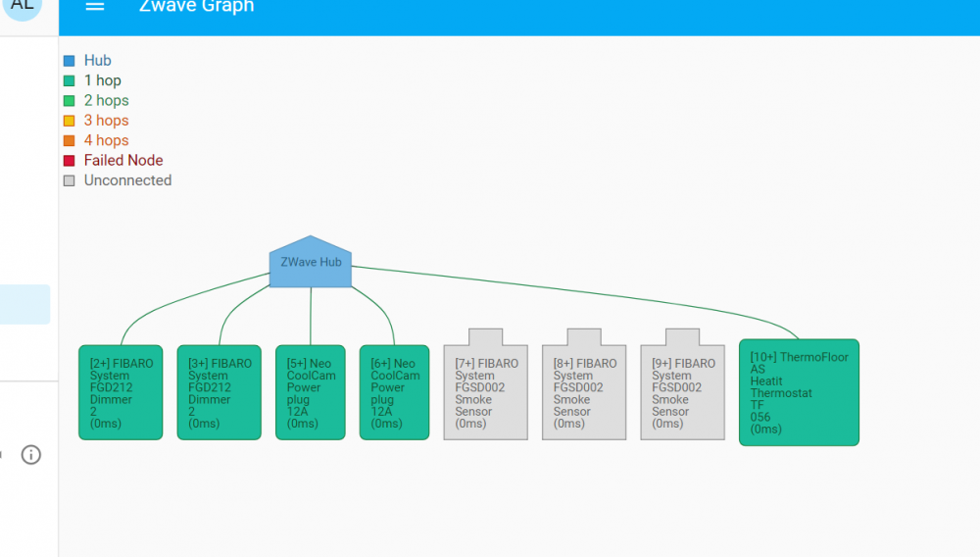Select the ZWave Hub node

(x=310, y=263)
